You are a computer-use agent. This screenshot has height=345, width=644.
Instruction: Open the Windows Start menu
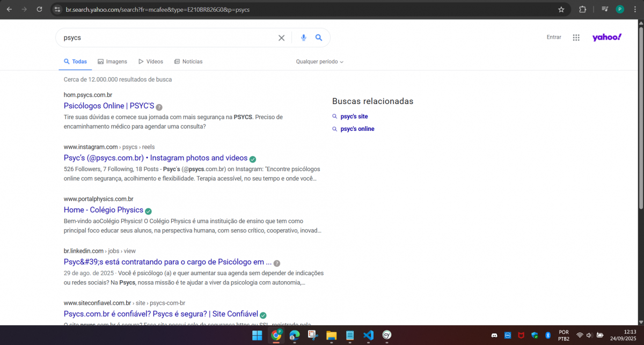(257, 335)
